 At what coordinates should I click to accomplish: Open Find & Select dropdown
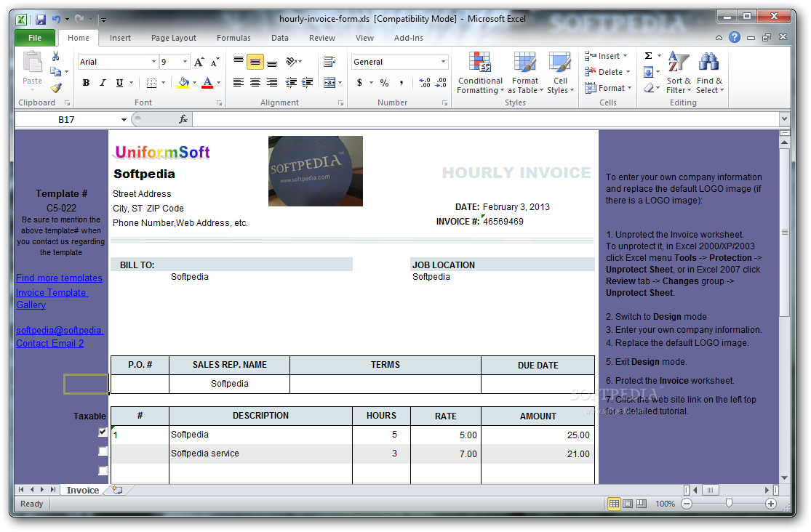coord(710,73)
